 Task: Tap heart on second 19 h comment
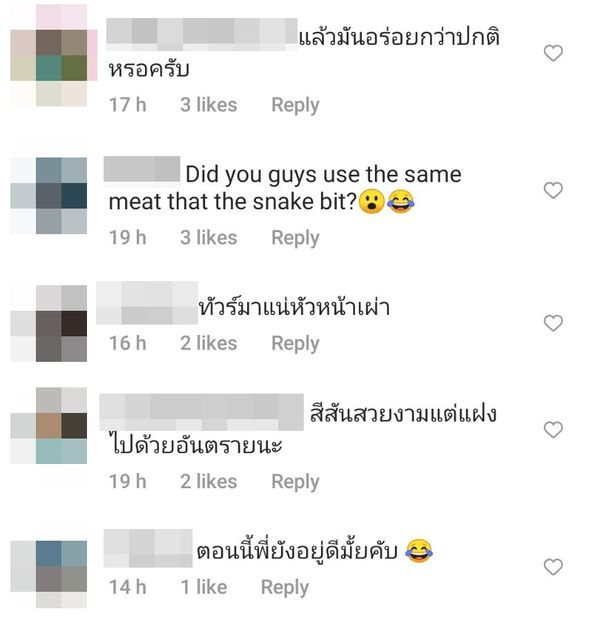tap(553, 430)
